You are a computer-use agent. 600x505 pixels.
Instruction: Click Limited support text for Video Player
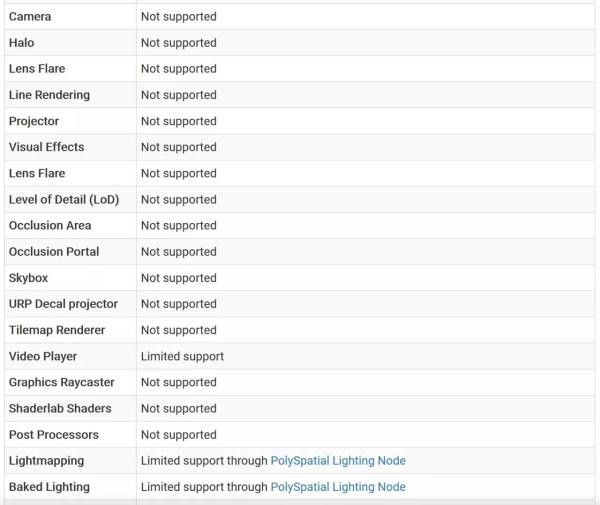(x=182, y=356)
